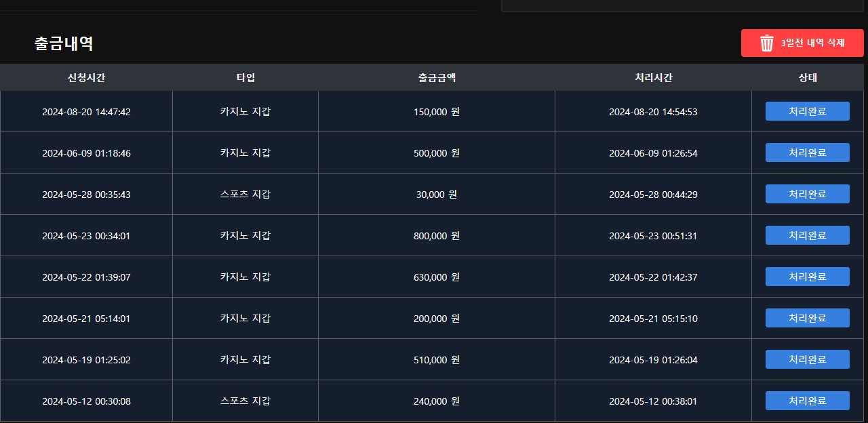This screenshot has height=423, width=868.
Task: Click the 신청시간 column header
Action: 86,77
